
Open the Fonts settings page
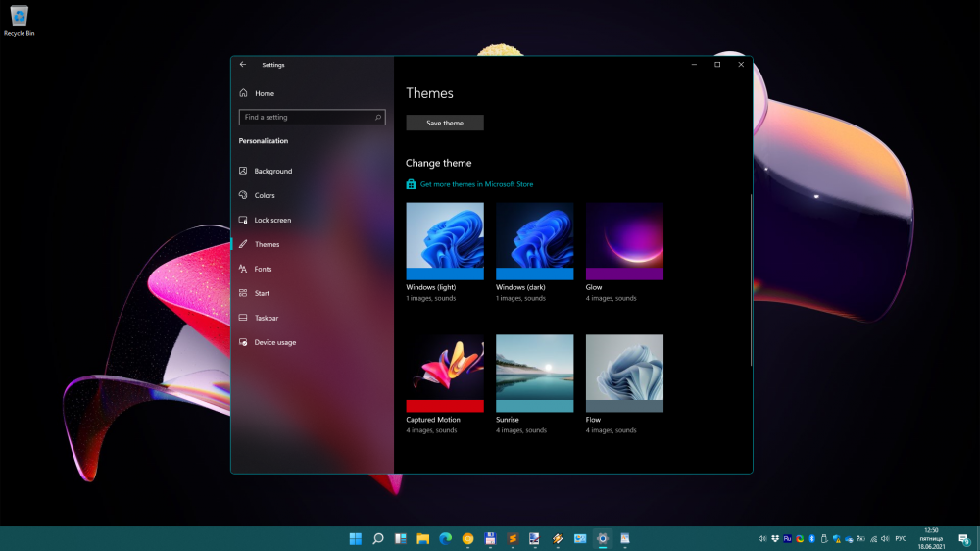(x=263, y=269)
